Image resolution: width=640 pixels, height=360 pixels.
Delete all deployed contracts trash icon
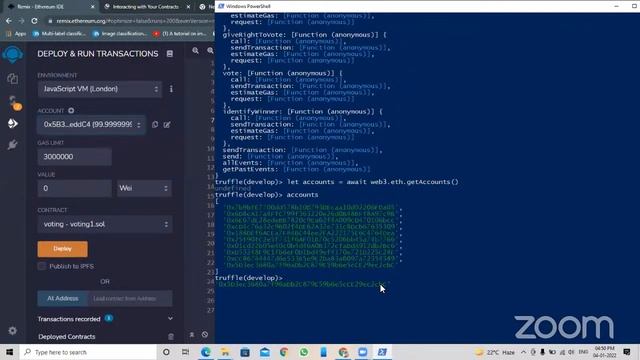tap(171, 337)
